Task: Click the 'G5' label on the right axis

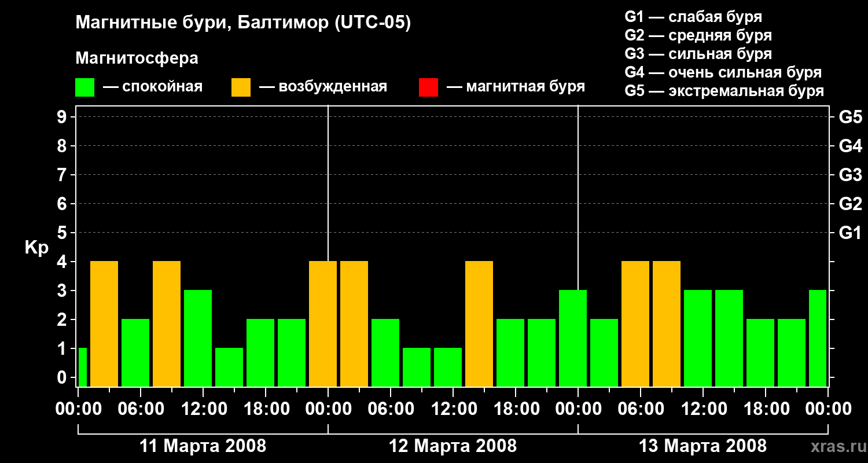Action: point(850,117)
